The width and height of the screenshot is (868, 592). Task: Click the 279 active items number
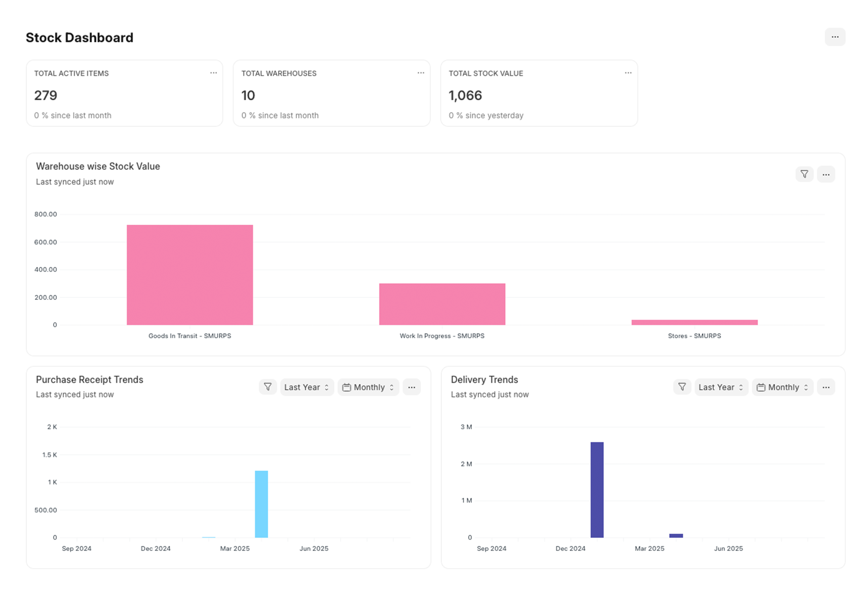46,95
